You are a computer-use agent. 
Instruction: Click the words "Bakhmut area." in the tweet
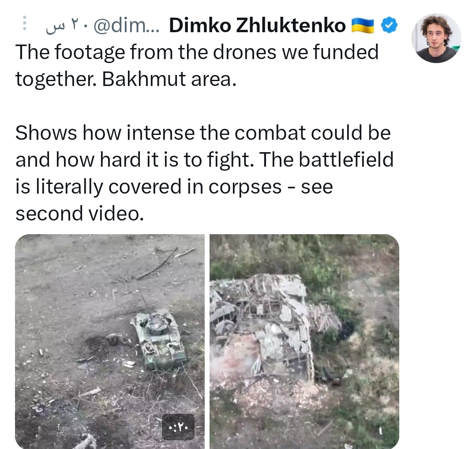click(x=169, y=79)
